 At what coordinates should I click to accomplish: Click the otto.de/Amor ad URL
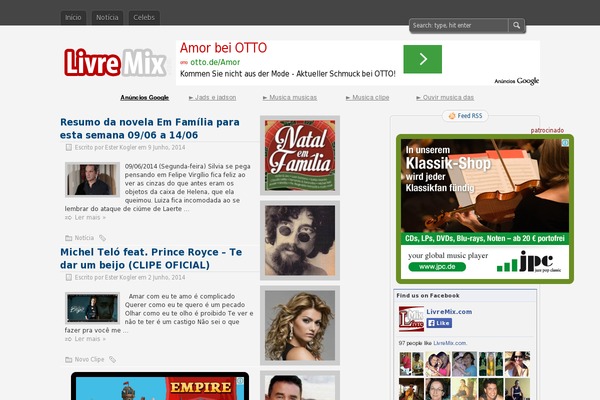tap(215, 62)
